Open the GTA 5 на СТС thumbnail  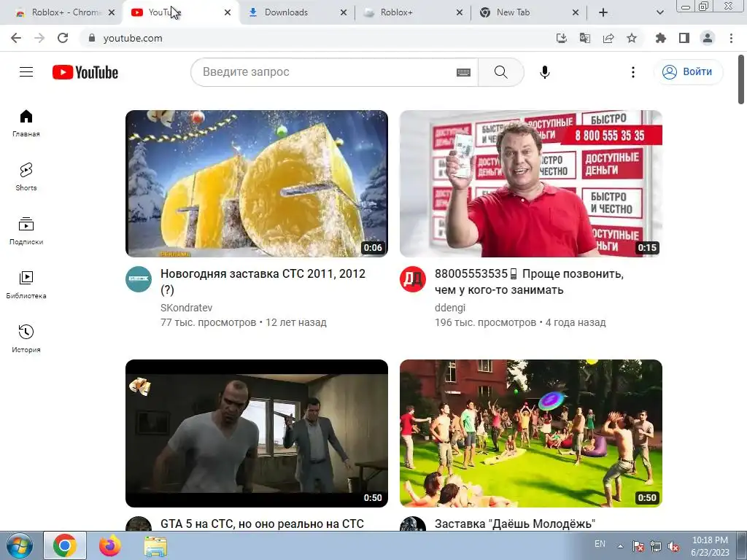tap(257, 433)
